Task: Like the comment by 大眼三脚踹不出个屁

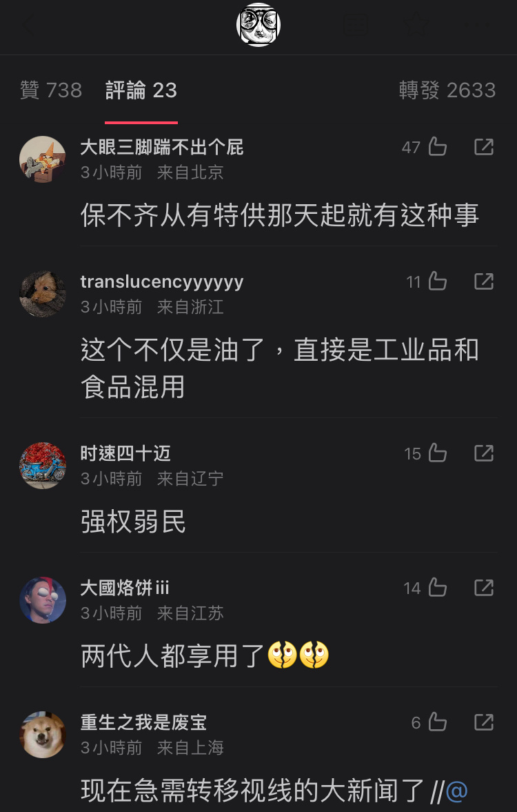Action: 437,147
